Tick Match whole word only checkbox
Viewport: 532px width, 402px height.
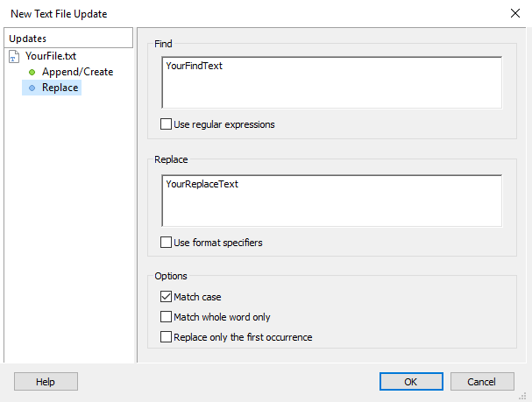[166, 317]
